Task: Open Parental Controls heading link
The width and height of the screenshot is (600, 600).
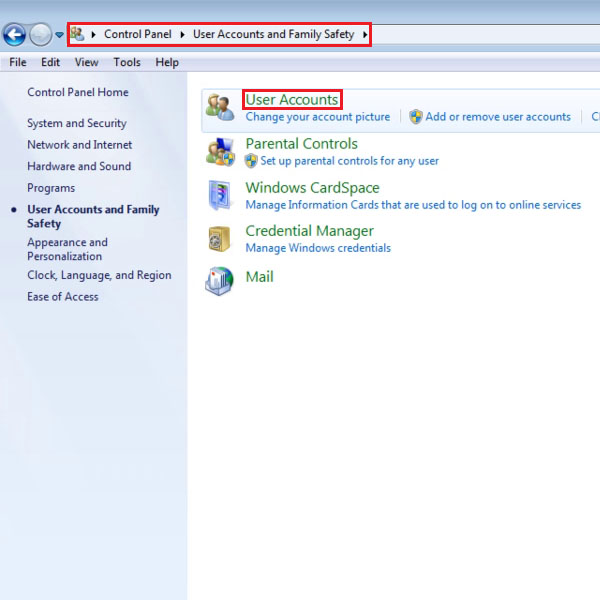Action: coord(302,144)
